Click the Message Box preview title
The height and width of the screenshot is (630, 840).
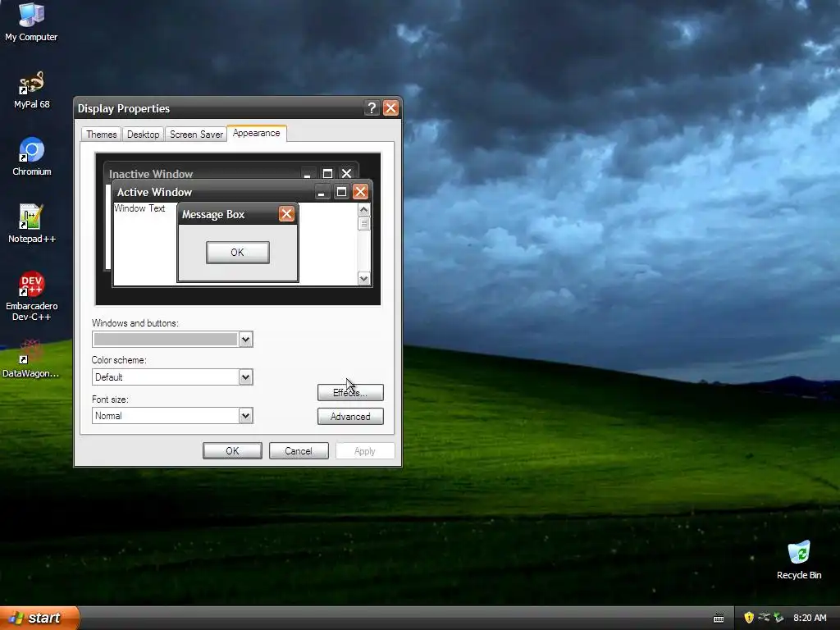point(213,215)
